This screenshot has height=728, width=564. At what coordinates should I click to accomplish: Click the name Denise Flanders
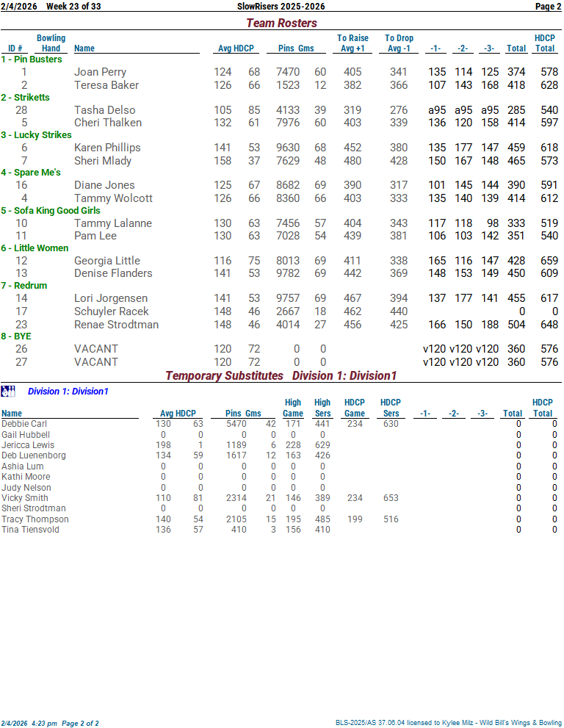[x=113, y=273]
